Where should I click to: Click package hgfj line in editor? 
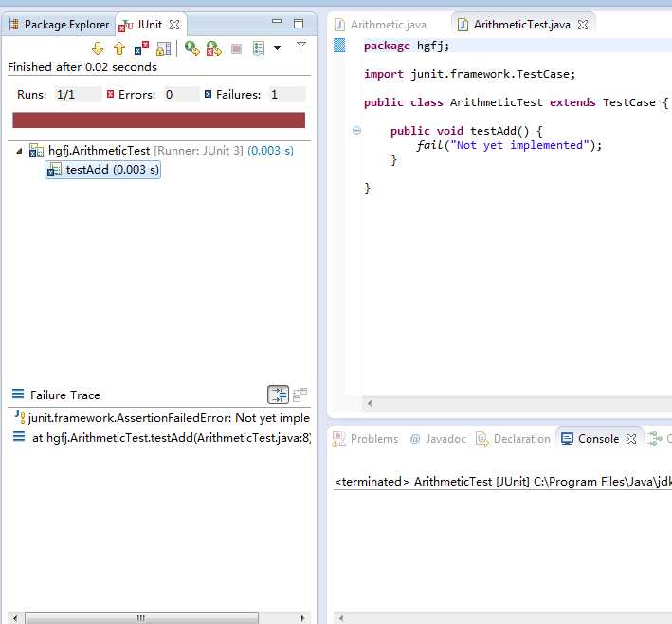[407, 46]
